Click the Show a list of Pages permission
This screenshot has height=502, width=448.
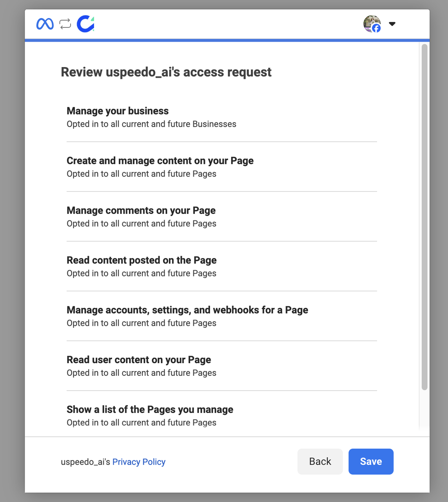pos(150,409)
